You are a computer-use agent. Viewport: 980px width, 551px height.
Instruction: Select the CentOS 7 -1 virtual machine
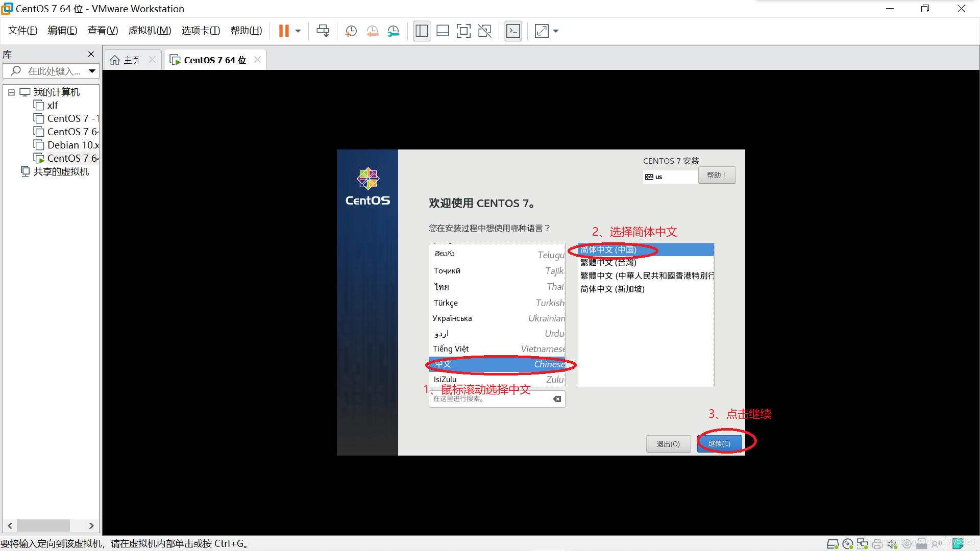[x=66, y=118]
